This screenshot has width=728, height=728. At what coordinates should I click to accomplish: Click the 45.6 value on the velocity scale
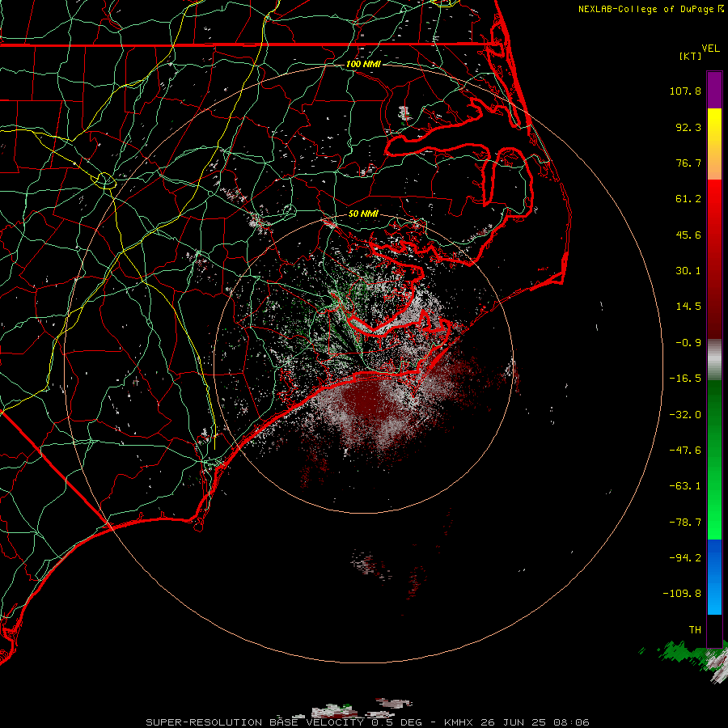coord(688,235)
